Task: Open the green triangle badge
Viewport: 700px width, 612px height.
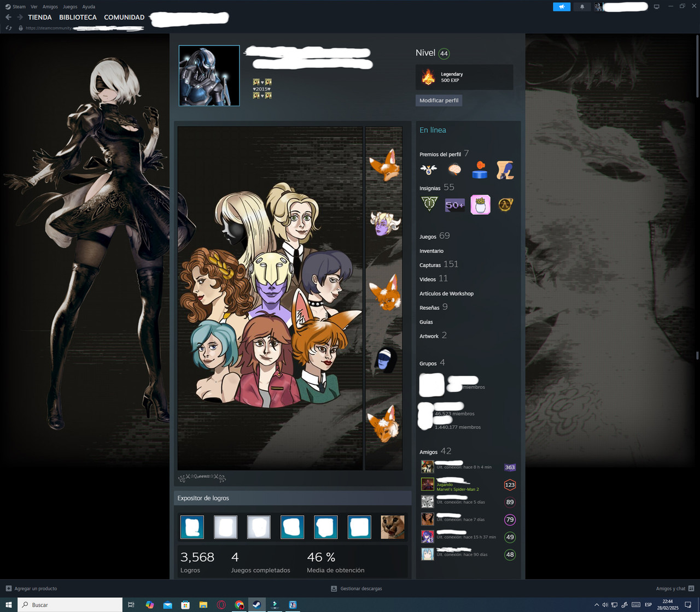Action: (x=429, y=205)
